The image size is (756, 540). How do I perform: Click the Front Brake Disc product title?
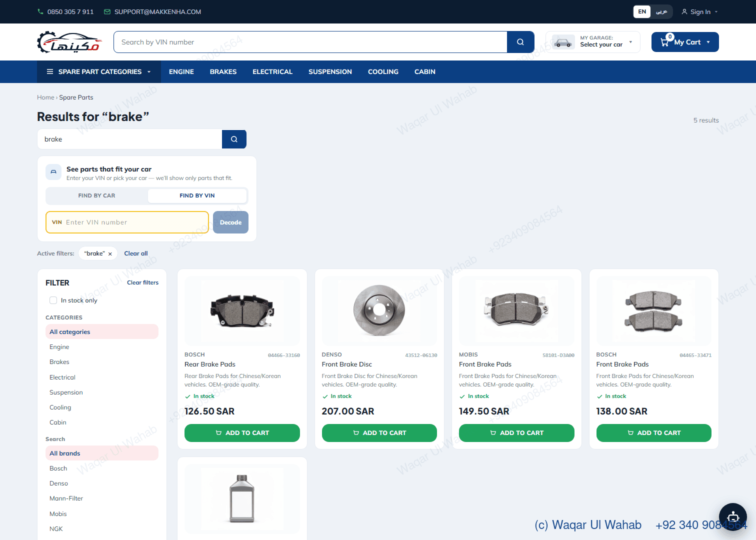coord(347,364)
